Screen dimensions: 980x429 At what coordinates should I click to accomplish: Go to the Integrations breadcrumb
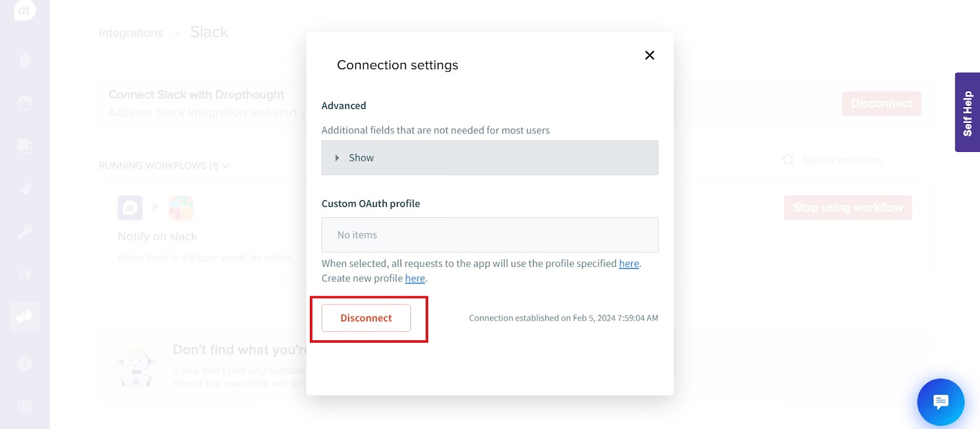(x=130, y=33)
